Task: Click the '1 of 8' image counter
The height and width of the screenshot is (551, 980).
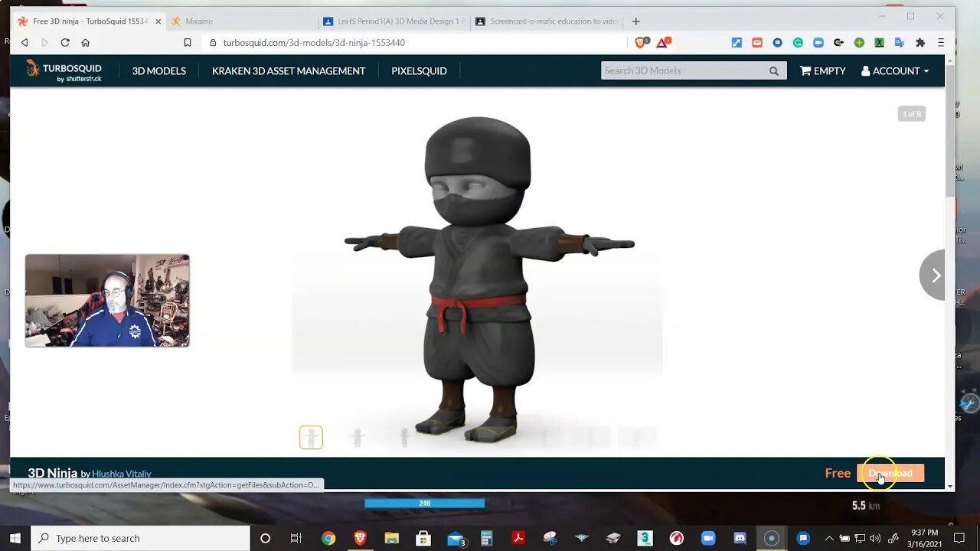Action: 912,114
